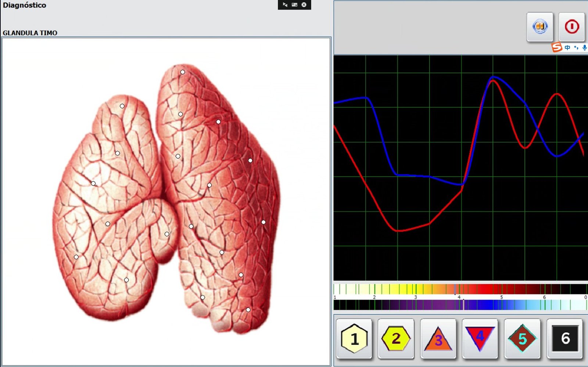
Task: Click the marker on the purple-blue spectrum bar
Action: click(x=463, y=305)
